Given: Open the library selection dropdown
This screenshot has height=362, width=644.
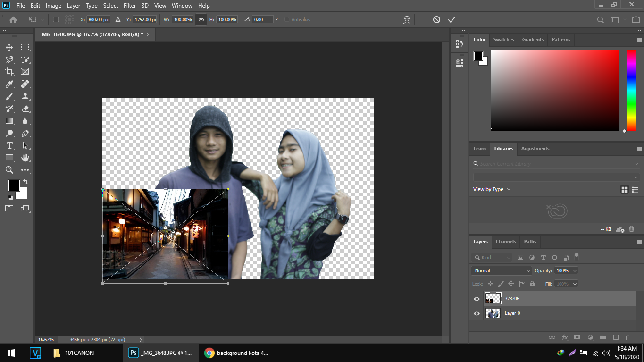Looking at the screenshot, I should tap(557, 177).
